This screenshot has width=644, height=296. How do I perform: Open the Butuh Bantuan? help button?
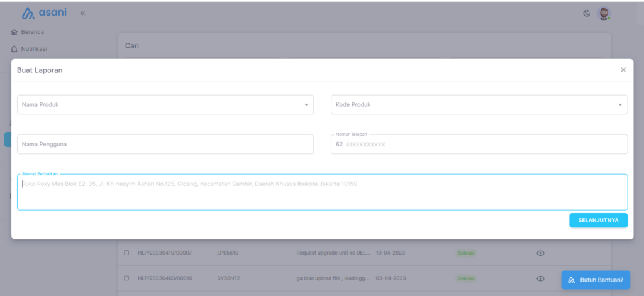pyautogui.click(x=595, y=280)
